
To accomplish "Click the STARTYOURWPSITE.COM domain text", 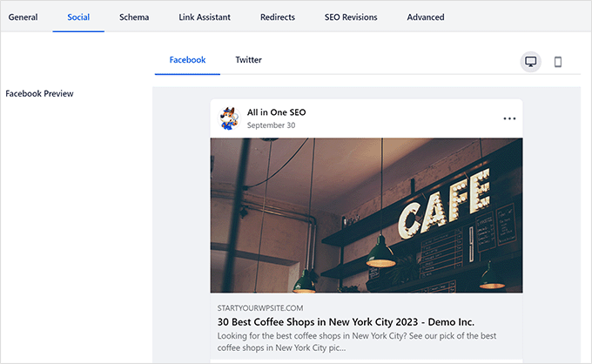I will pos(260,307).
